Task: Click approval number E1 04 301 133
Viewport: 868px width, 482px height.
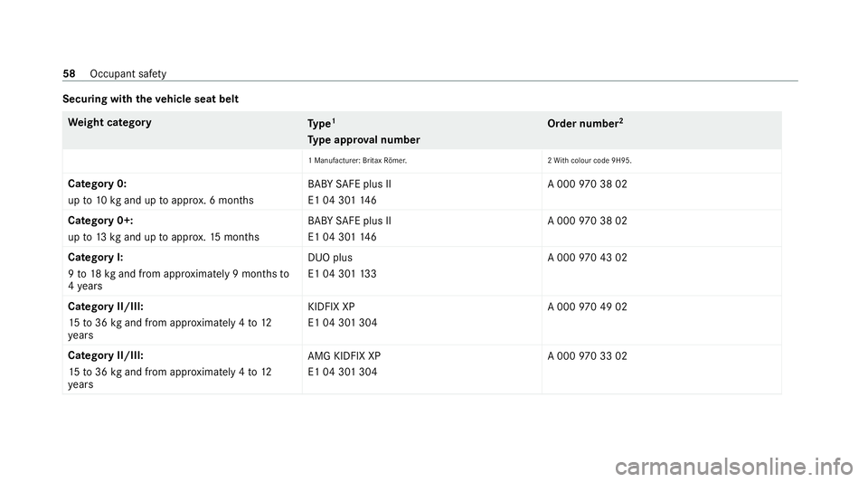Action: pyautogui.click(x=342, y=274)
